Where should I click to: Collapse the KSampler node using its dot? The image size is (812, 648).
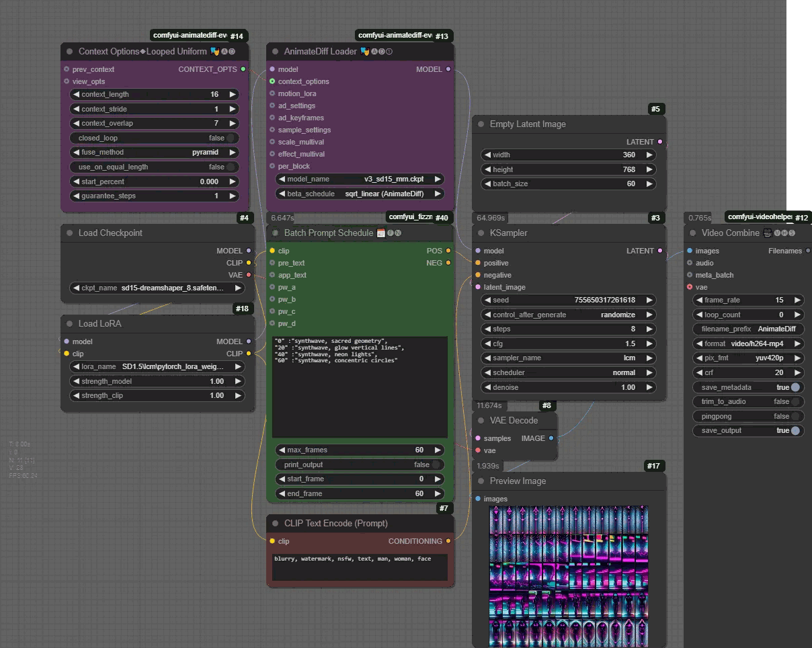point(481,233)
